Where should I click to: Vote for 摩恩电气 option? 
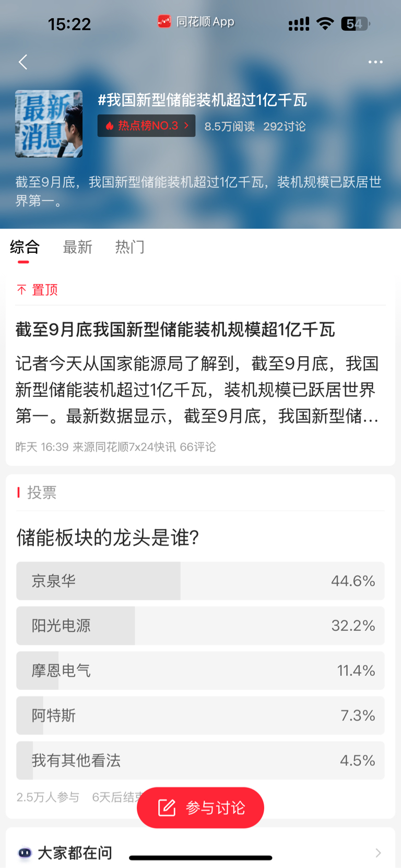pos(200,671)
